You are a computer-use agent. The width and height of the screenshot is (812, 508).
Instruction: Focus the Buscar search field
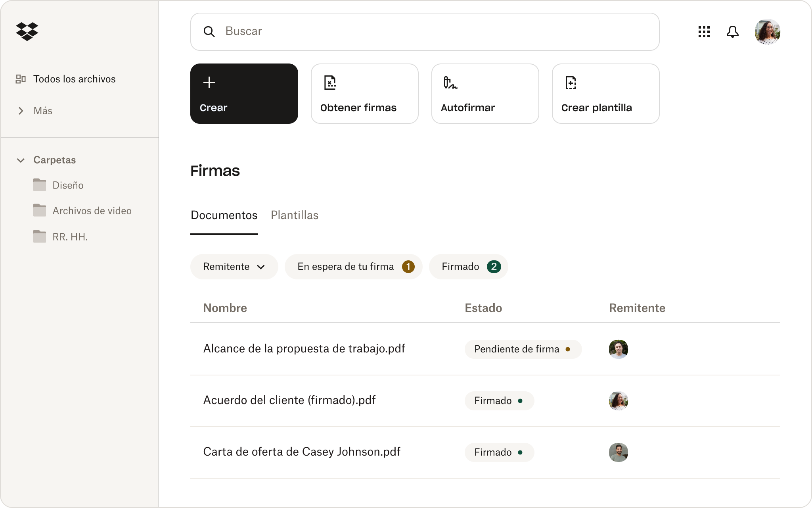[x=425, y=32]
